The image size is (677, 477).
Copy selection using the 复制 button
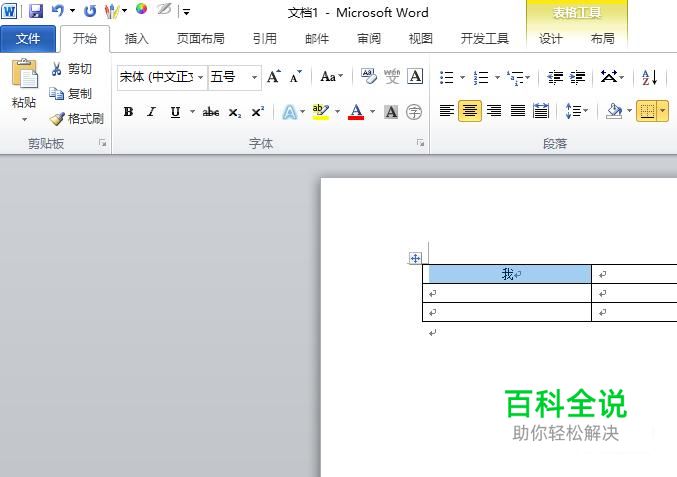point(70,93)
